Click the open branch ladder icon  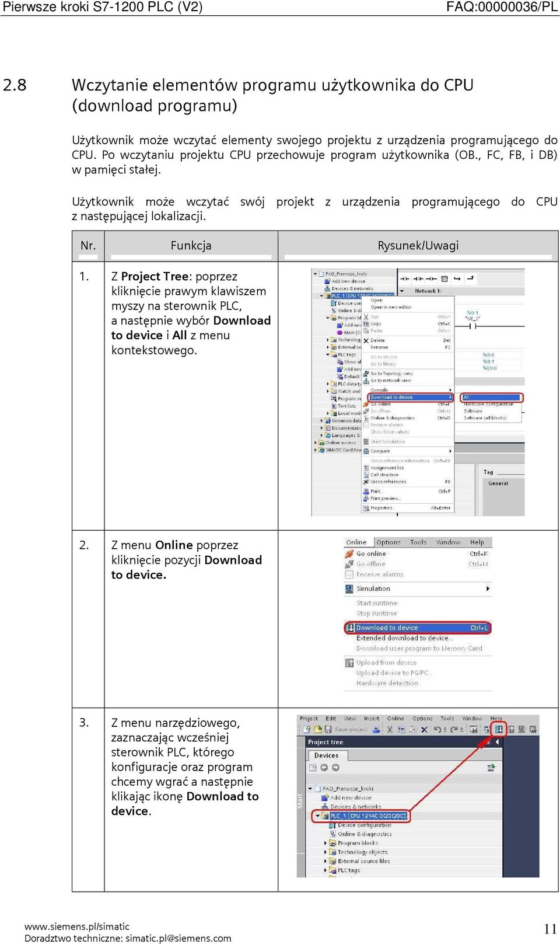[457, 278]
